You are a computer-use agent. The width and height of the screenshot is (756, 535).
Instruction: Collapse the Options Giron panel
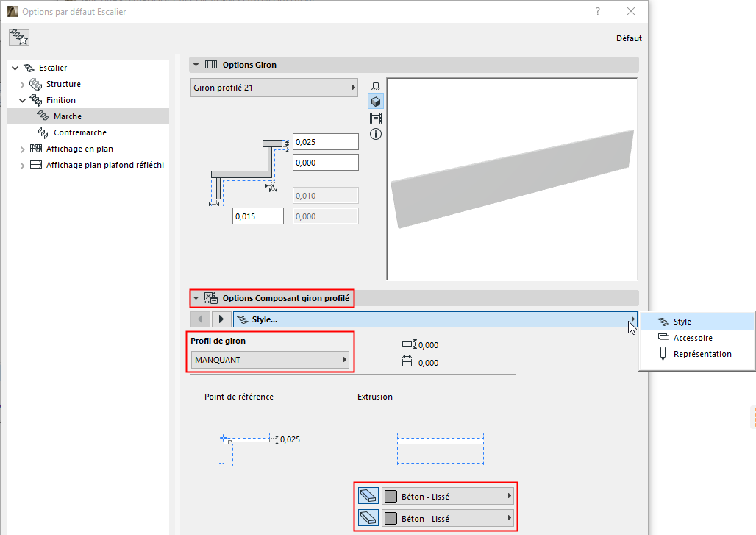coord(196,65)
